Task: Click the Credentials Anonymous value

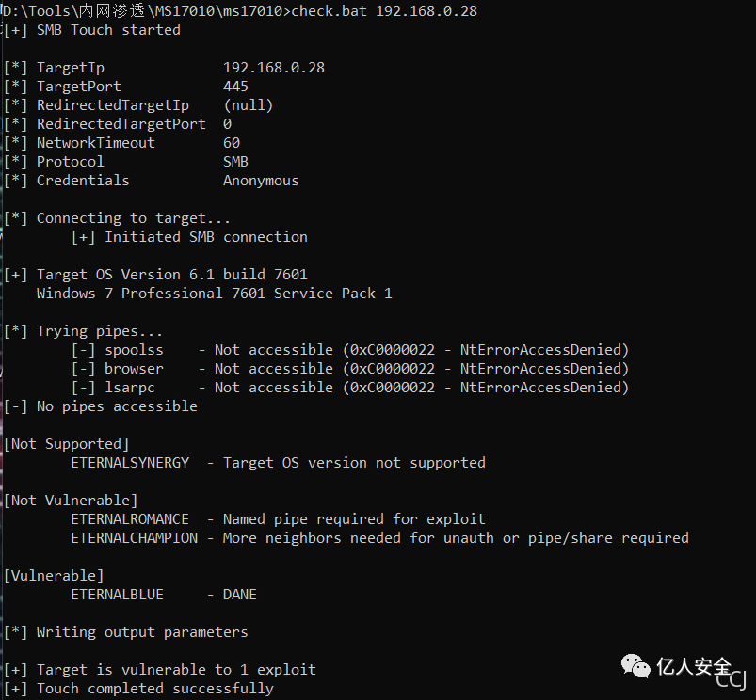Action: (261, 181)
